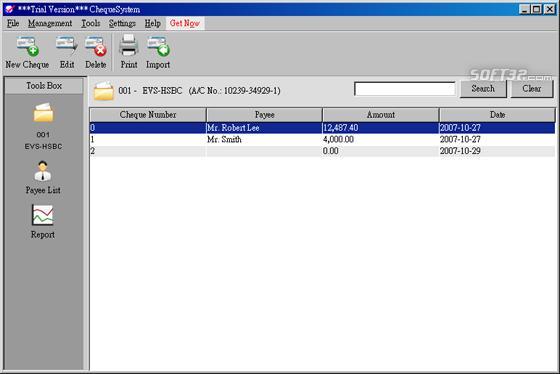Sort by Payee column header
560x374 pixels.
[264, 115]
